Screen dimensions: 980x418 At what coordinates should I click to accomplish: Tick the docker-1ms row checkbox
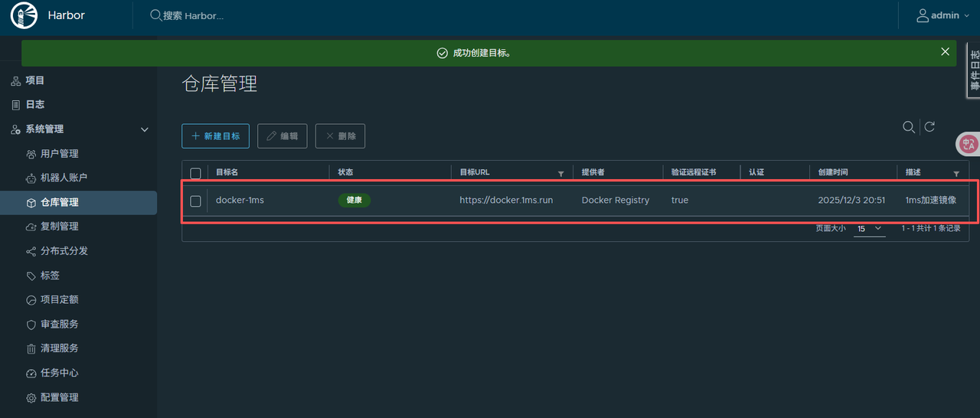[195, 201]
